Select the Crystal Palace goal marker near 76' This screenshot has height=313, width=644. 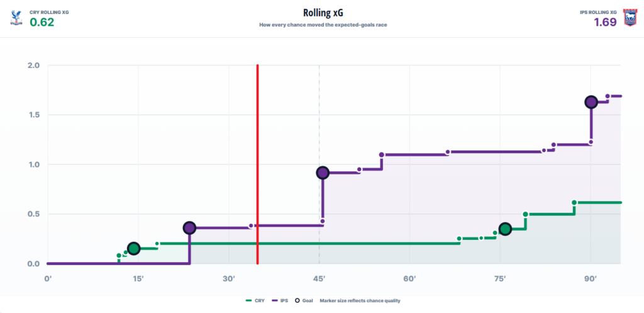[505, 229]
